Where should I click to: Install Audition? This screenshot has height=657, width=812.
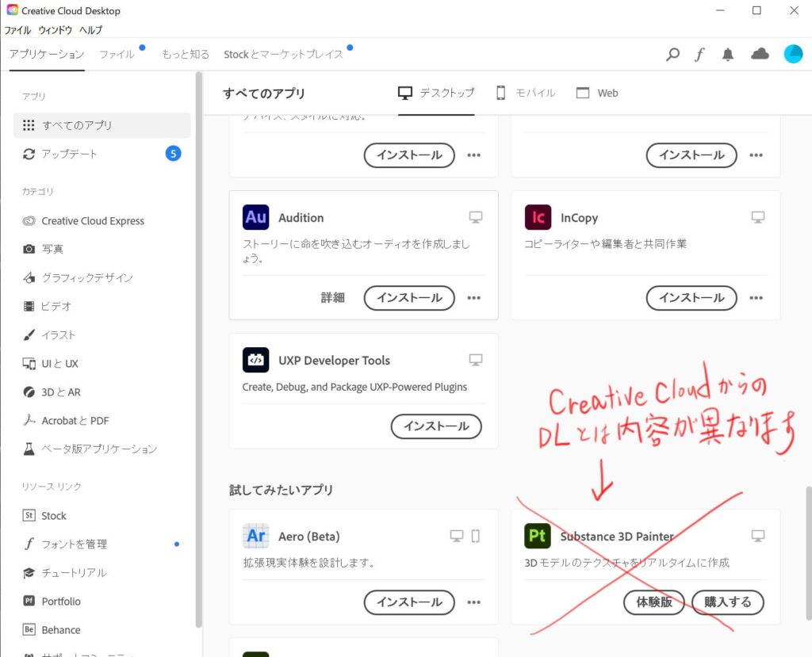click(409, 298)
